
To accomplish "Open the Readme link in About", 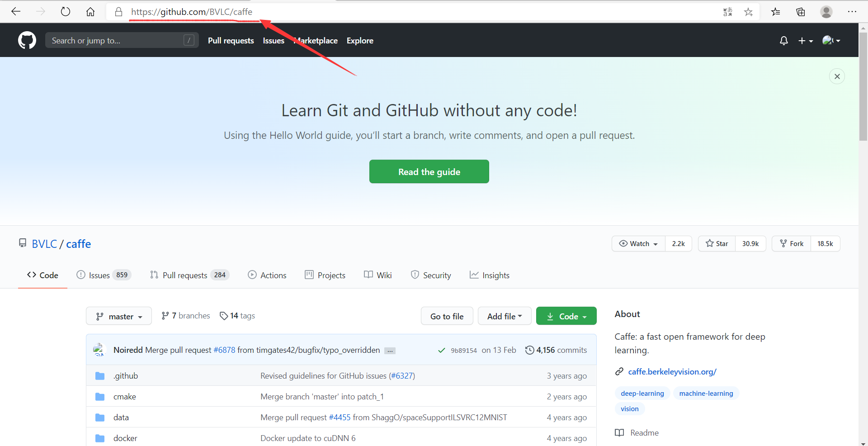I will 637,433.
